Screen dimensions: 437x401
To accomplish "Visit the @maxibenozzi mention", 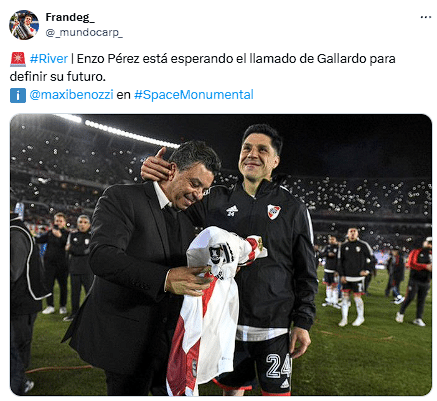I will pyautogui.click(x=71, y=95).
